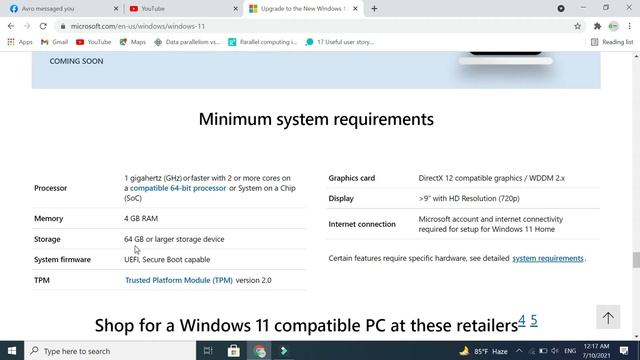Click the address bar URL
The height and width of the screenshot is (360, 640).
click(x=138, y=26)
